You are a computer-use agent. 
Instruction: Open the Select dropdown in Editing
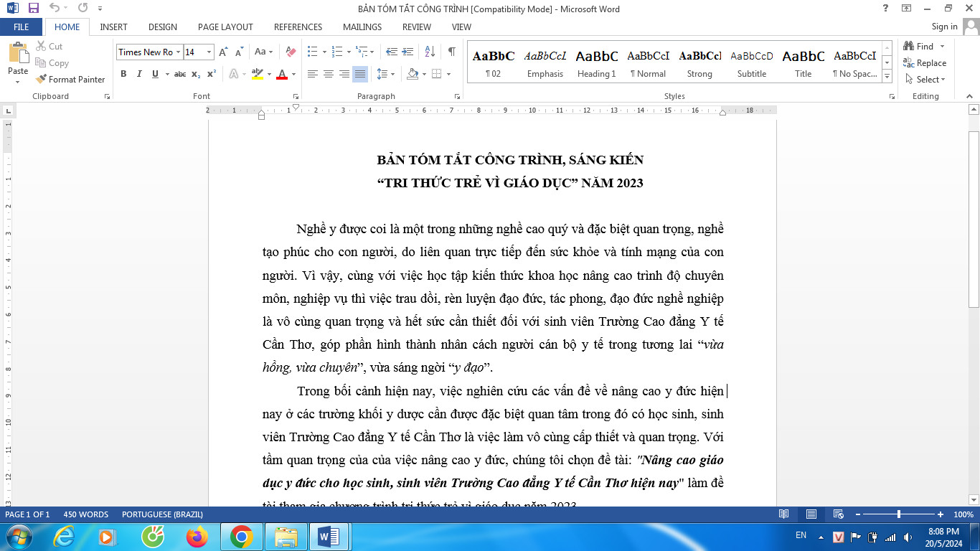click(x=925, y=80)
